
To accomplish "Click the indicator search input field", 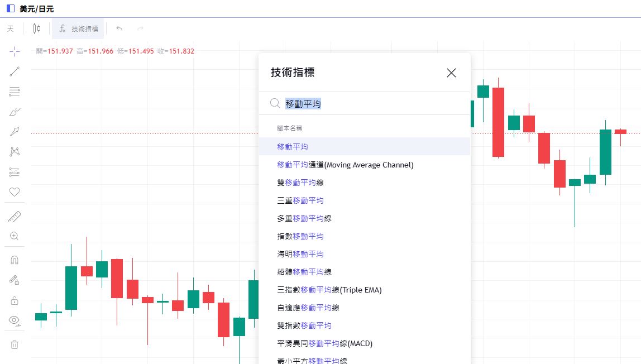I will coord(369,103).
